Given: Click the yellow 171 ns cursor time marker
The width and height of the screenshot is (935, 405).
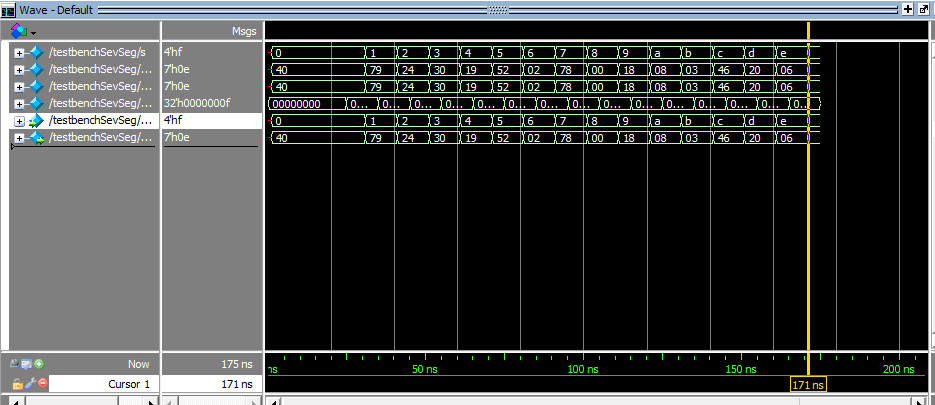Looking at the screenshot, I should point(807,385).
